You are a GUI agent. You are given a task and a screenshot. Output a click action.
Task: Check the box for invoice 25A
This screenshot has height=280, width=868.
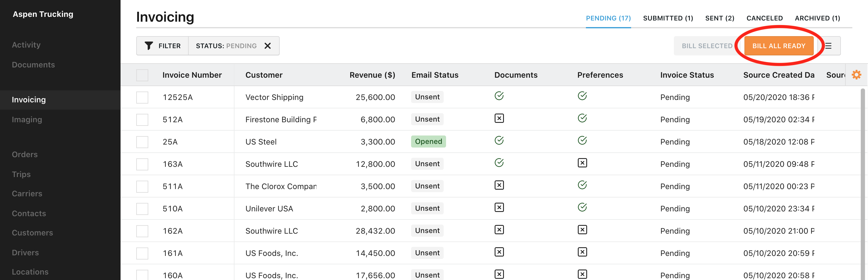[x=142, y=142]
